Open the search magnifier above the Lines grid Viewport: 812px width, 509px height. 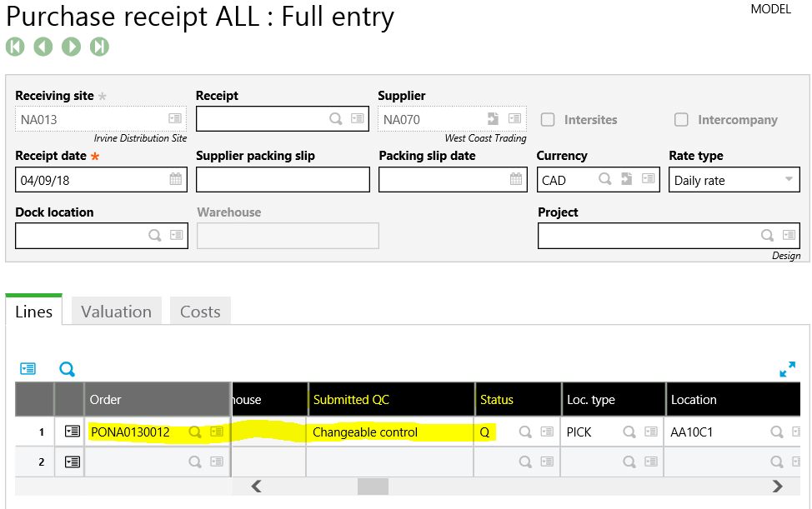coord(67,369)
